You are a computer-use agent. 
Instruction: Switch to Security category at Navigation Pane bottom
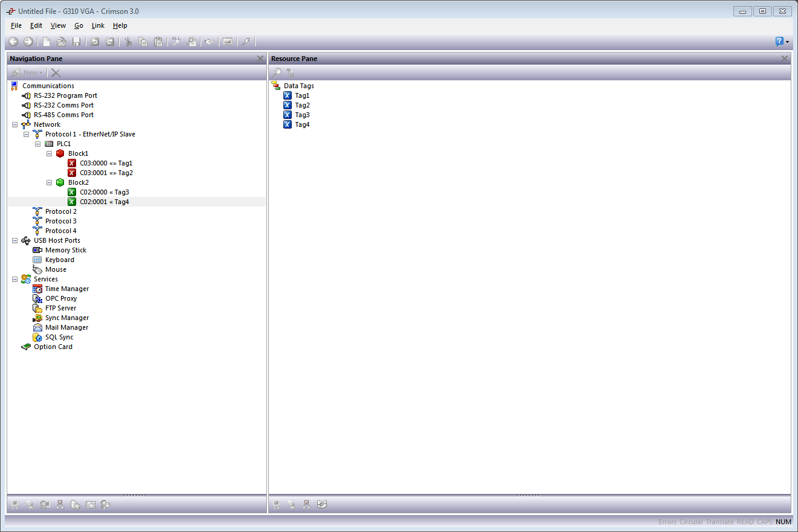[105, 505]
